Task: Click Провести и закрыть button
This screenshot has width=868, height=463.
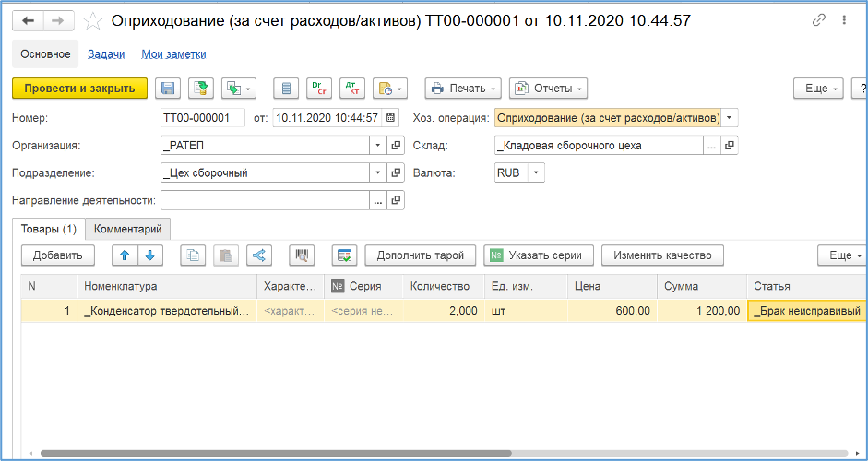Action: pyautogui.click(x=79, y=89)
